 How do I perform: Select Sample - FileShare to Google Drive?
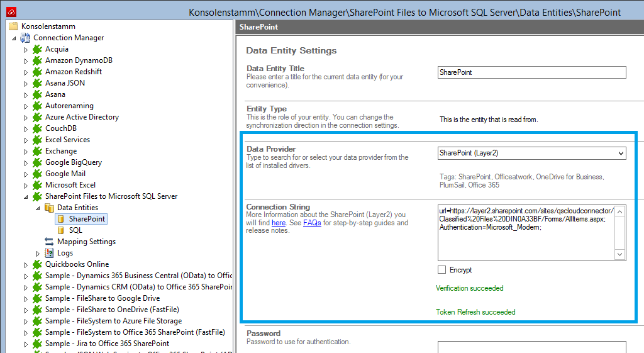click(102, 298)
